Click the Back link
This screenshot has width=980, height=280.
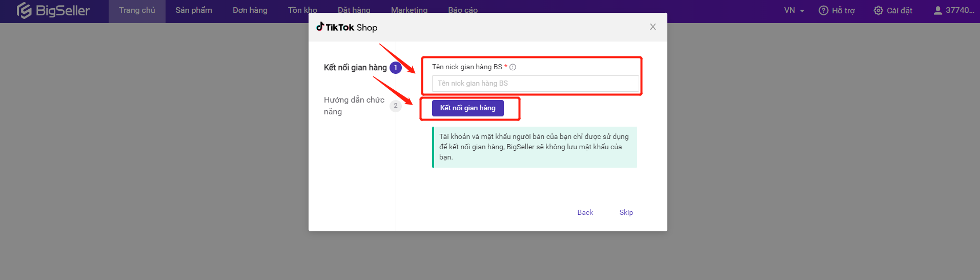(x=585, y=212)
